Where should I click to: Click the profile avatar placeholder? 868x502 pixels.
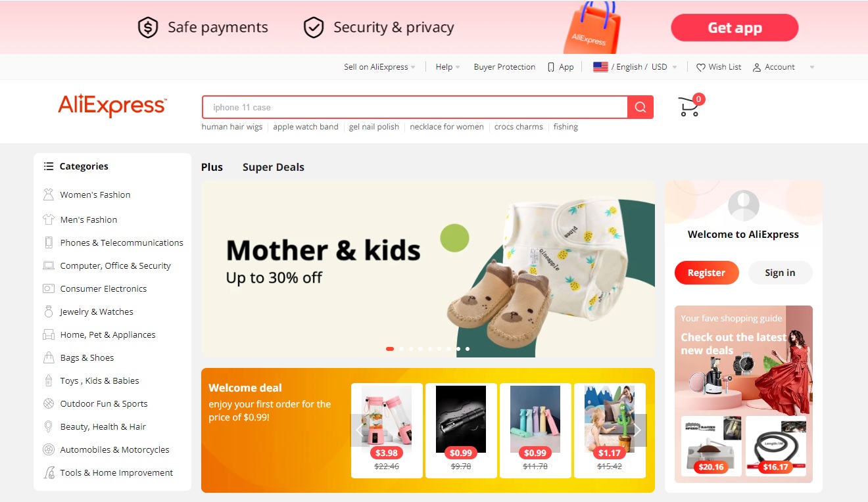click(x=744, y=206)
